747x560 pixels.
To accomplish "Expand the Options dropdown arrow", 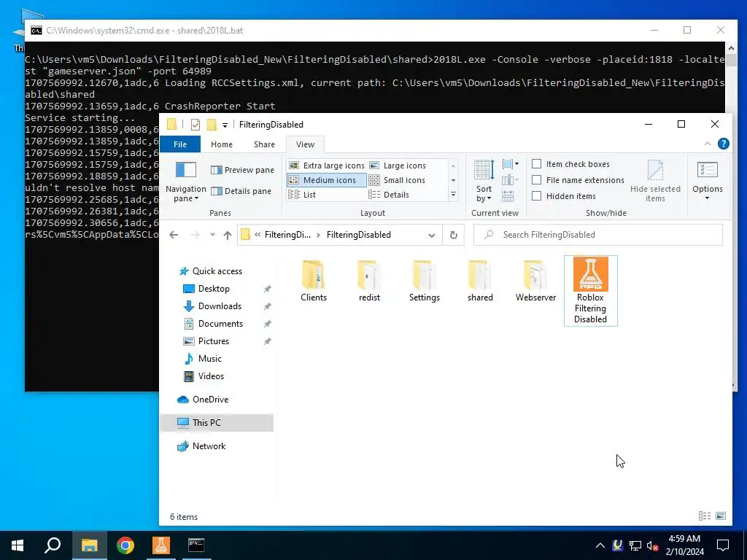I will (708, 198).
